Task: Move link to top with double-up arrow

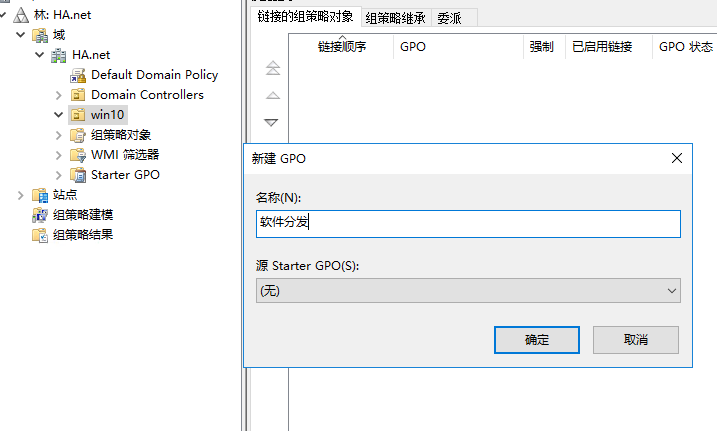Action: click(272, 69)
